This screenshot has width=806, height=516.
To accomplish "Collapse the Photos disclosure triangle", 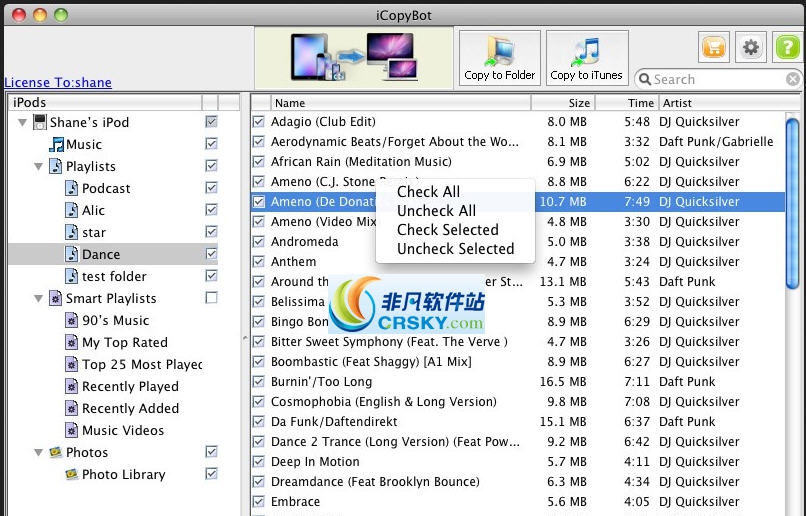I will pyautogui.click(x=39, y=453).
